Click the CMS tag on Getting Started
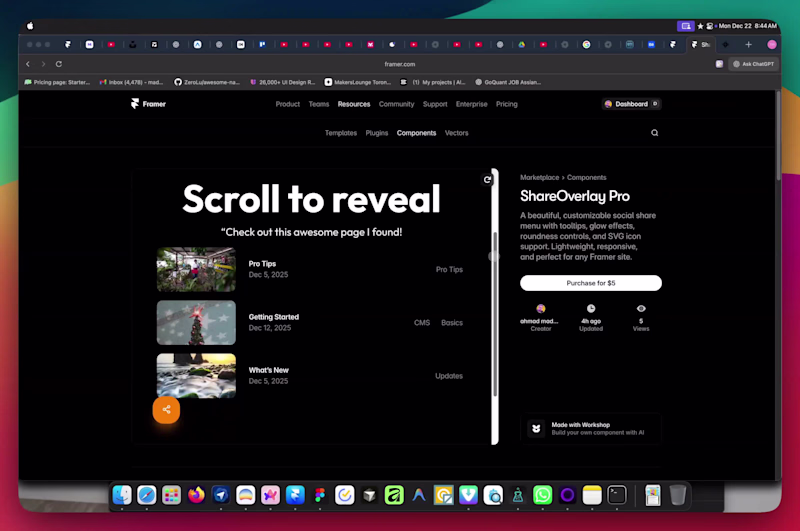Screen dimensions: 800x531 [x=422, y=323]
